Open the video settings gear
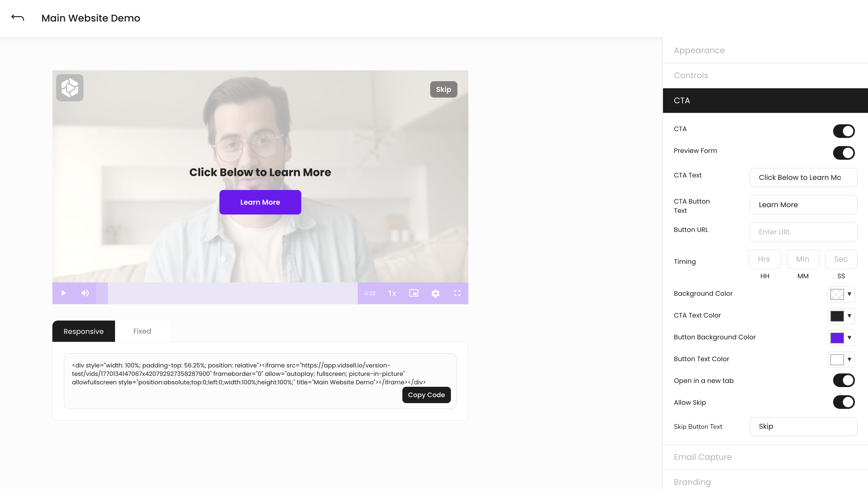Viewport: 868px width, 489px height. pyautogui.click(x=435, y=293)
